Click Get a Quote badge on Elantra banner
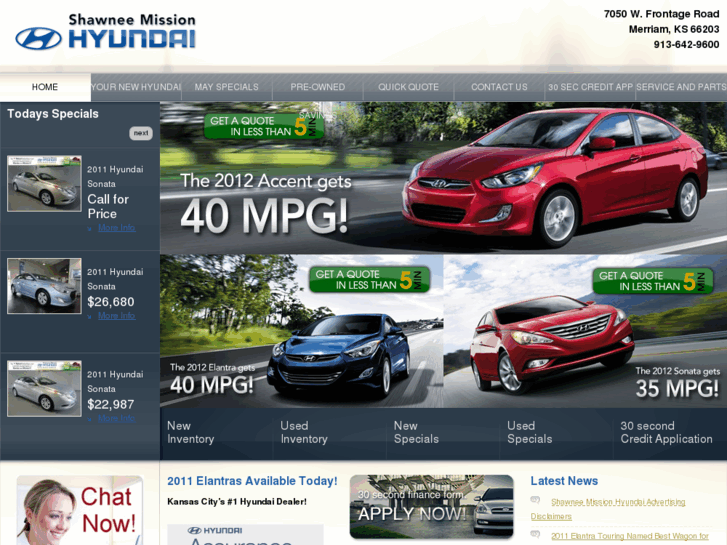This screenshot has height=545, width=727. 370,279
